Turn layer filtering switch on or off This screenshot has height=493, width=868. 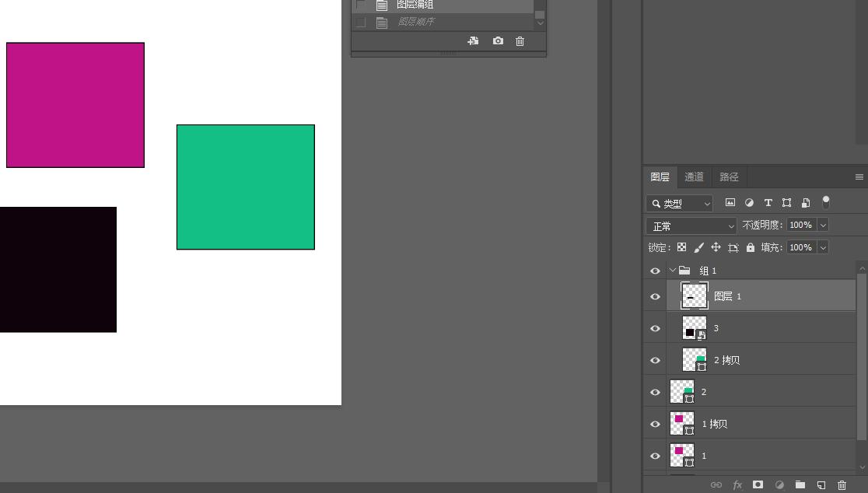(x=825, y=202)
